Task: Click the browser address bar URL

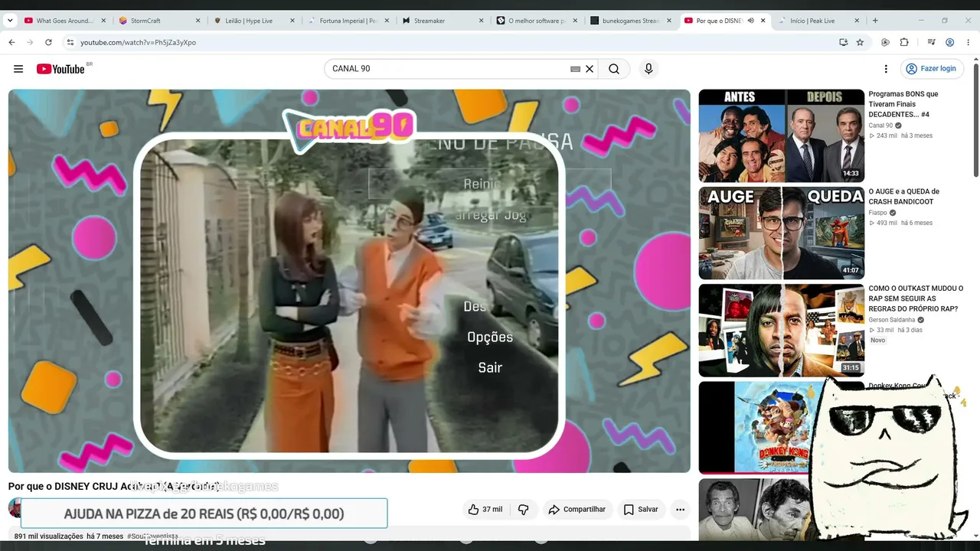Action: (138, 42)
